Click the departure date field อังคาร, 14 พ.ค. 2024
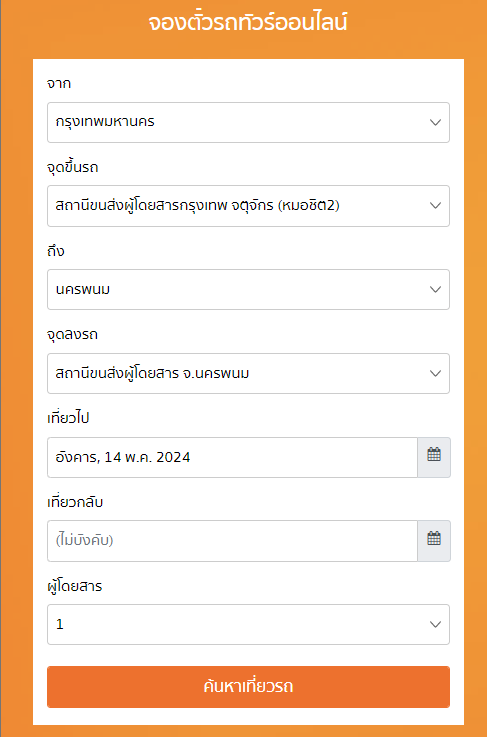487x737 pixels. click(232, 457)
